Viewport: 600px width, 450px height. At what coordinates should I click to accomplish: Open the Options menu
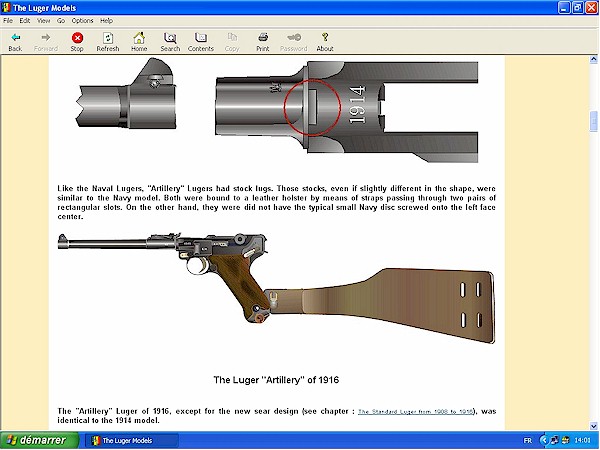[82, 21]
